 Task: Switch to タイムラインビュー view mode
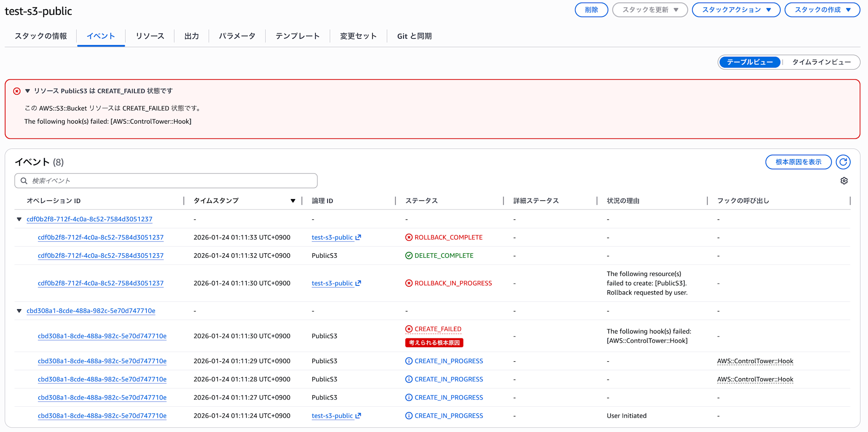pyautogui.click(x=821, y=62)
